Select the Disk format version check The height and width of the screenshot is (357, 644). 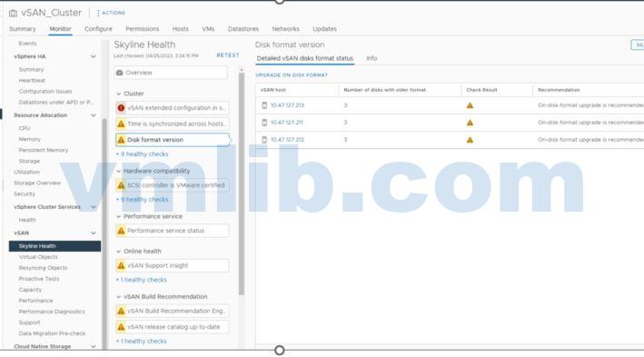coord(173,140)
